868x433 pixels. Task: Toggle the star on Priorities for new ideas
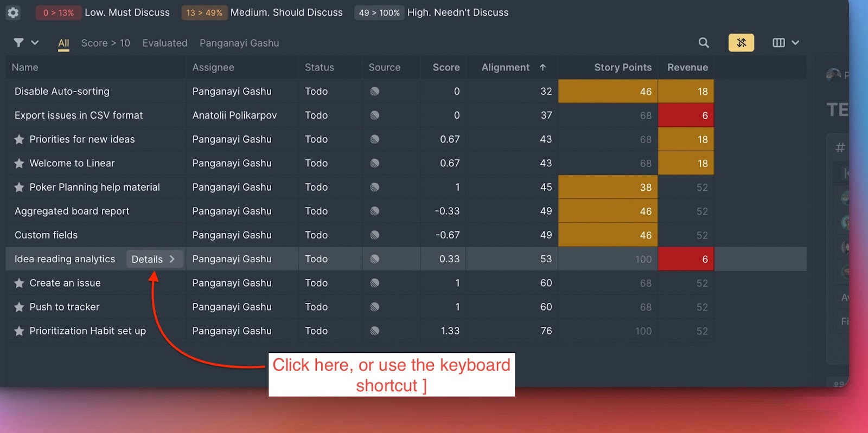click(19, 139)
